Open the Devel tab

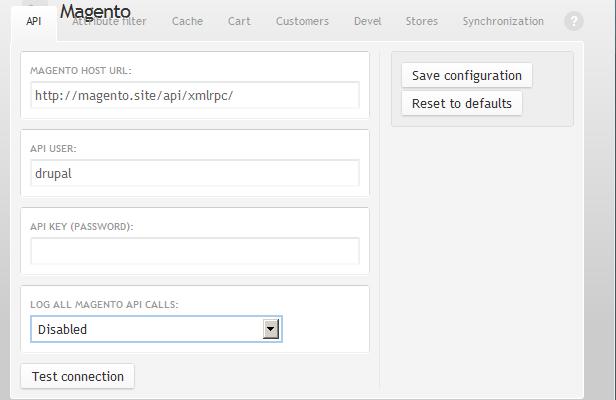point(367,21)
